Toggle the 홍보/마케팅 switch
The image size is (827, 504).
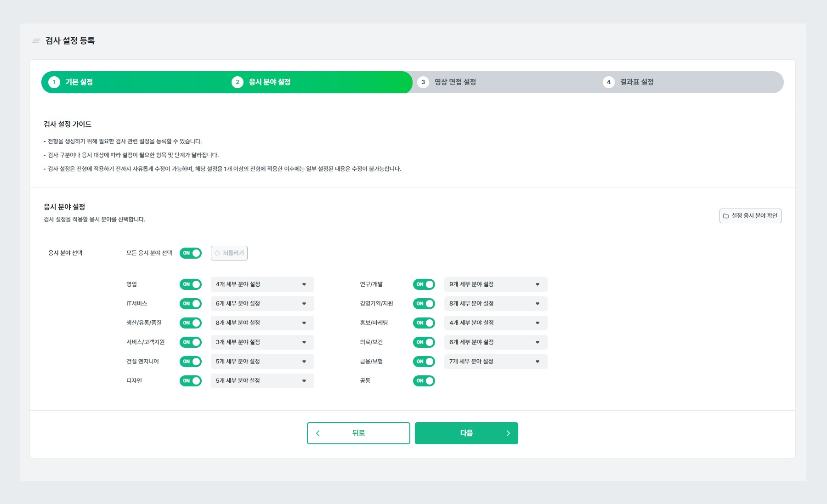[424, 323]
